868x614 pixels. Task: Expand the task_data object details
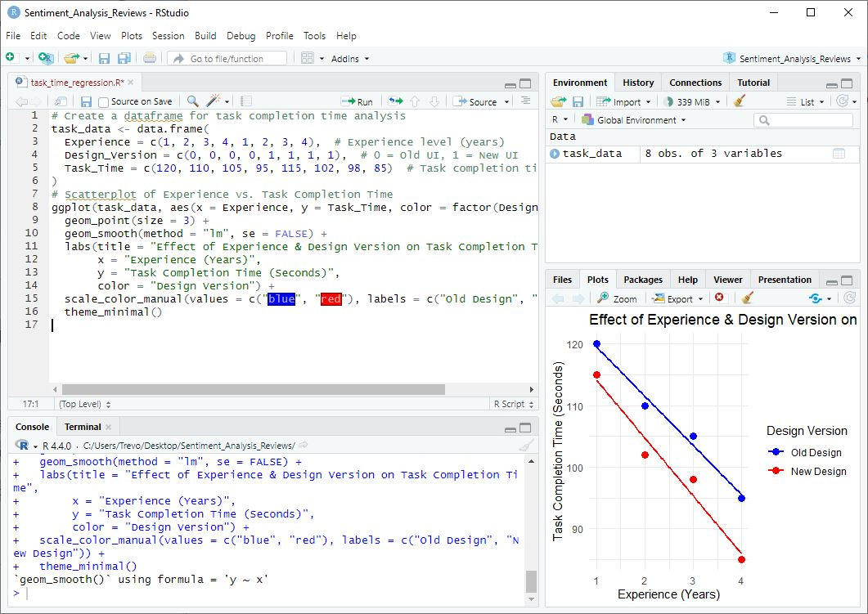pos(555,154)
